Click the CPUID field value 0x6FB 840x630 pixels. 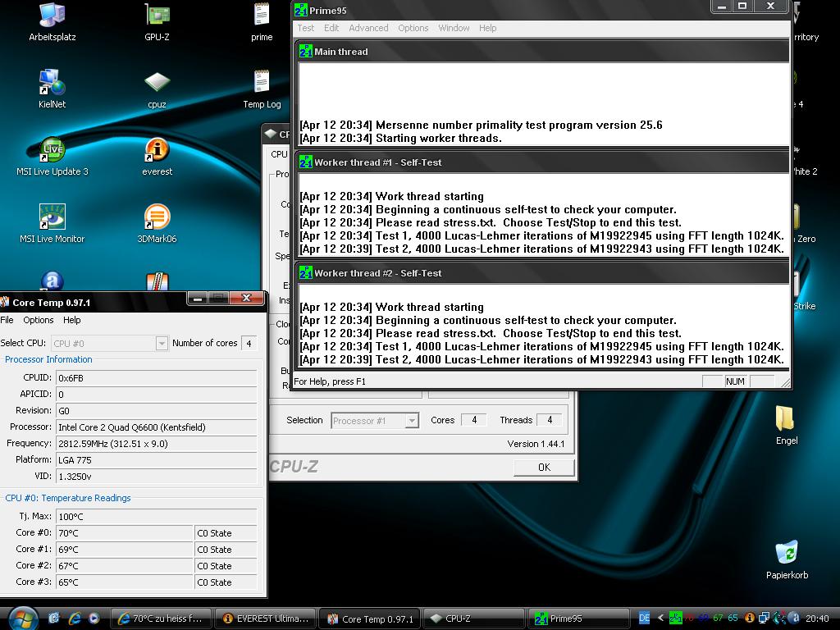157,377
